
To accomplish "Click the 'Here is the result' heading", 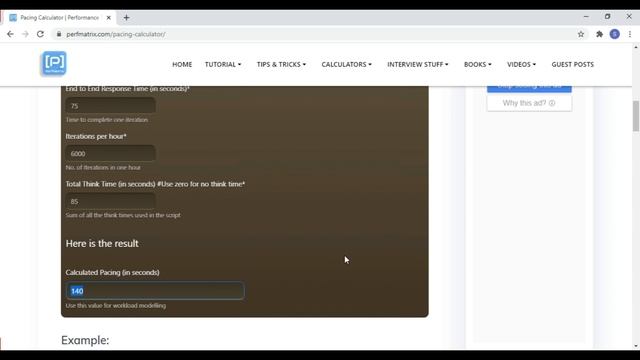I will 102,244.
